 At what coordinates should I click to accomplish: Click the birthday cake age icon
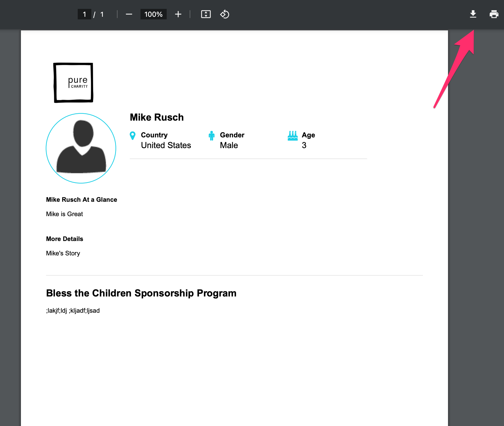(x=293, y=136)
